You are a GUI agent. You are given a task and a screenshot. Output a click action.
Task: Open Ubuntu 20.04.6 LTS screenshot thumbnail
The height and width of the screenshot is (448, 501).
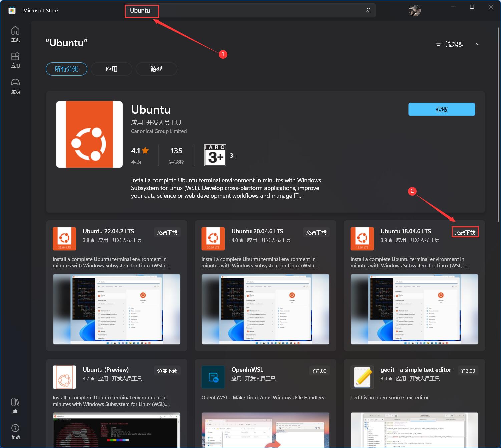click(x=265, y=309)
